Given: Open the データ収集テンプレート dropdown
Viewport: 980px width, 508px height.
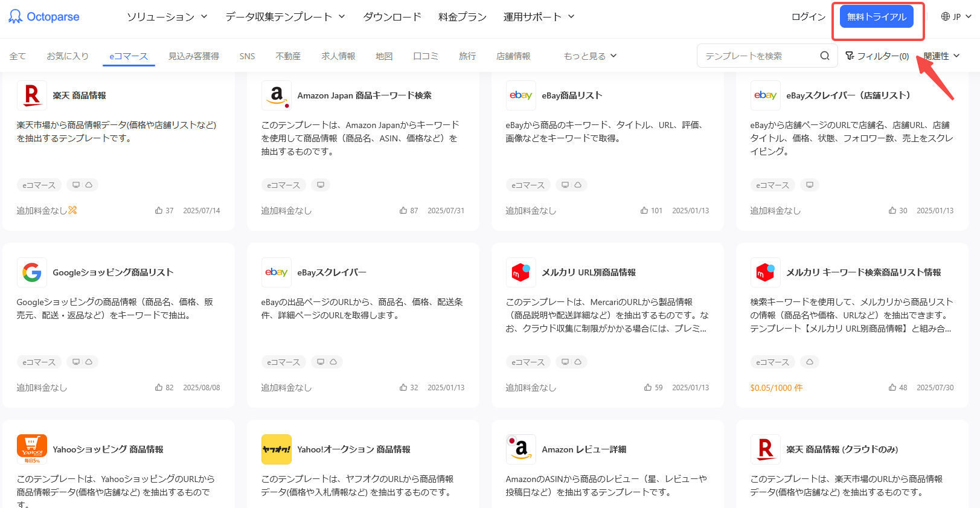Looking at the screenshot, I should click(x=285, y=17).
